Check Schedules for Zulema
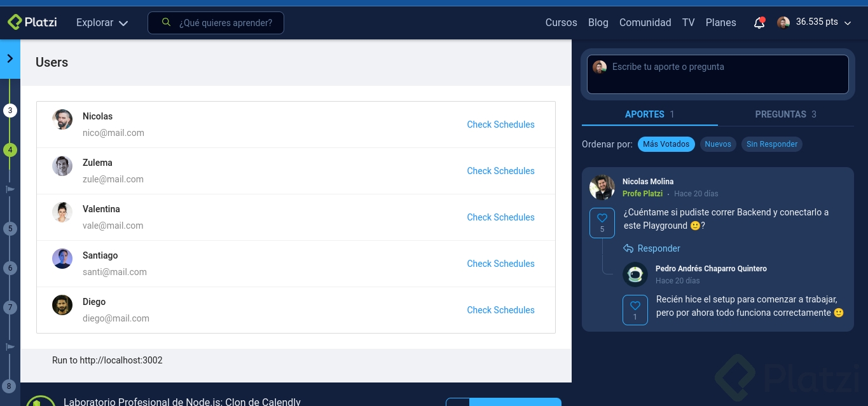Screen dimensions: 868x406 pyautogui.click(x=500, y=171)
